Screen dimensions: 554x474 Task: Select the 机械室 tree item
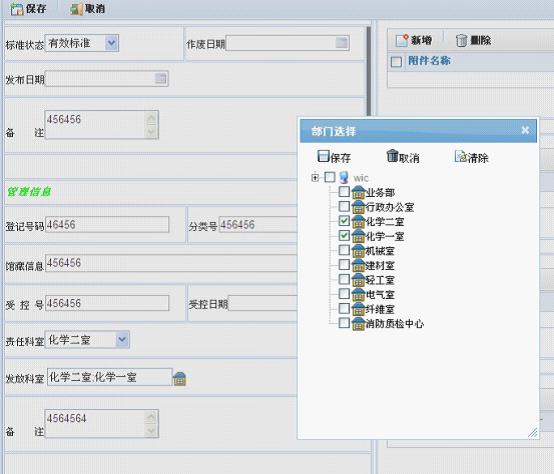(x=380, y=251)
